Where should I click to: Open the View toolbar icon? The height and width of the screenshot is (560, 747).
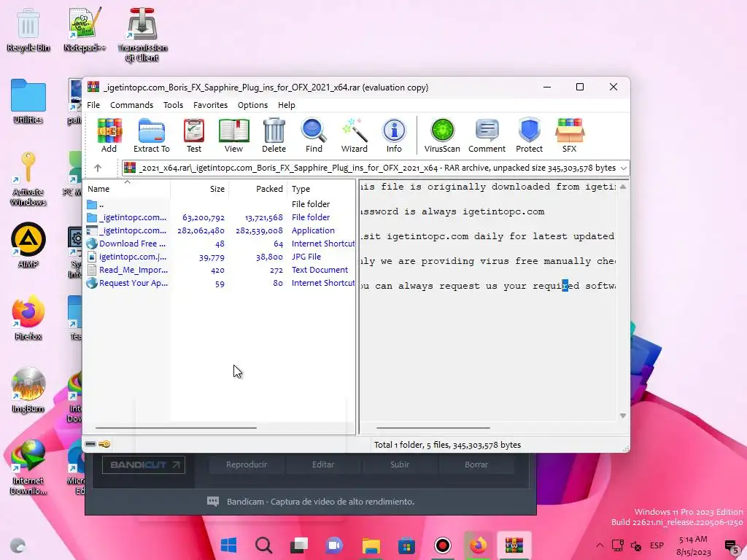[233, 135]
